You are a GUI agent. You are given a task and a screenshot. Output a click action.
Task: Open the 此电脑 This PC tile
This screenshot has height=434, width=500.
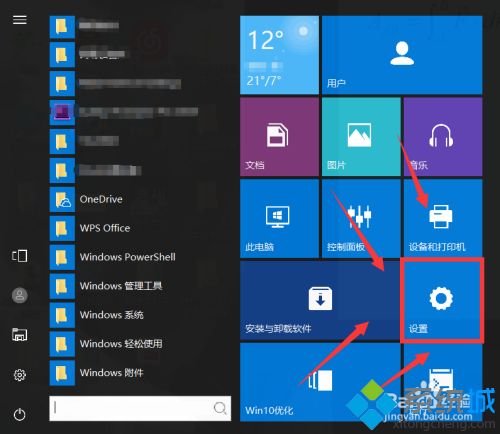279,219
